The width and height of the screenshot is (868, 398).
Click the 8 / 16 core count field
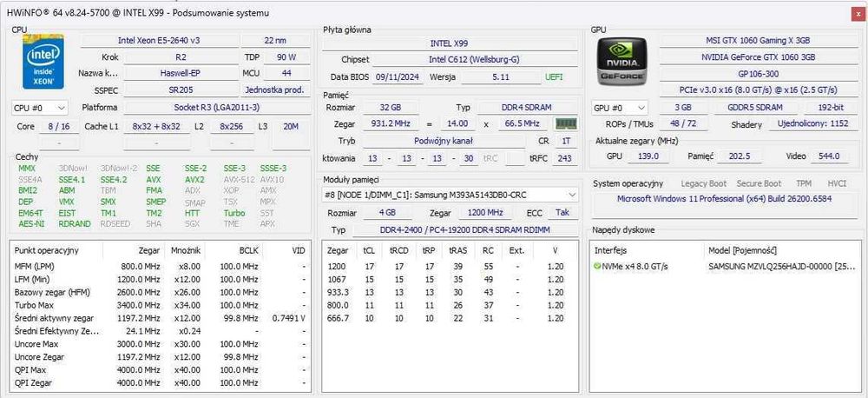(x=59, y=127)
